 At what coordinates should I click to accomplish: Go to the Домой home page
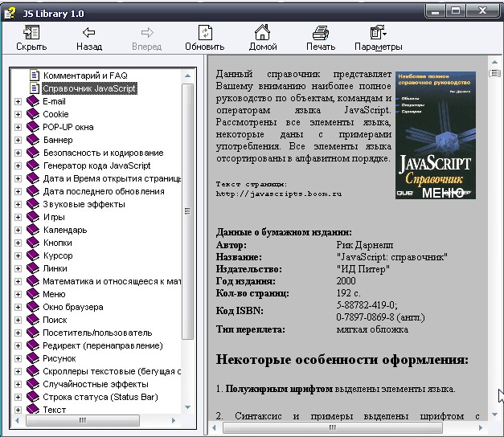[x=262, y=32]
